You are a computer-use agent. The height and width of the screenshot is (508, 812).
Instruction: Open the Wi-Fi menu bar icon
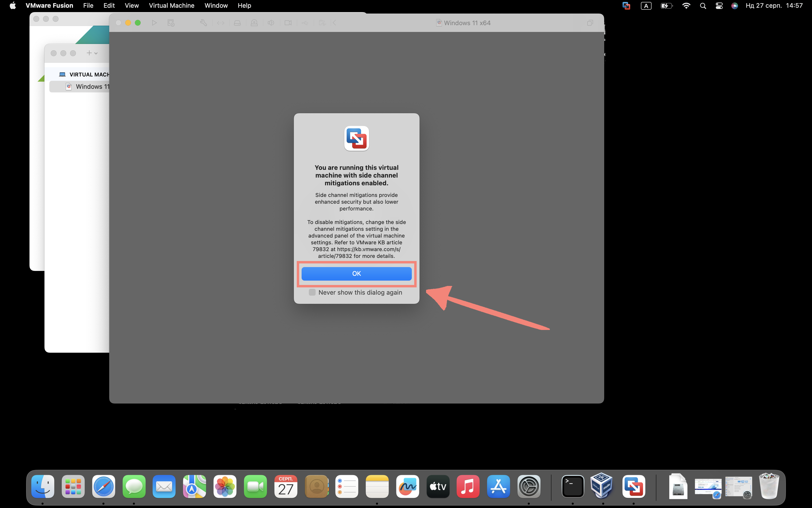(686, 5)
